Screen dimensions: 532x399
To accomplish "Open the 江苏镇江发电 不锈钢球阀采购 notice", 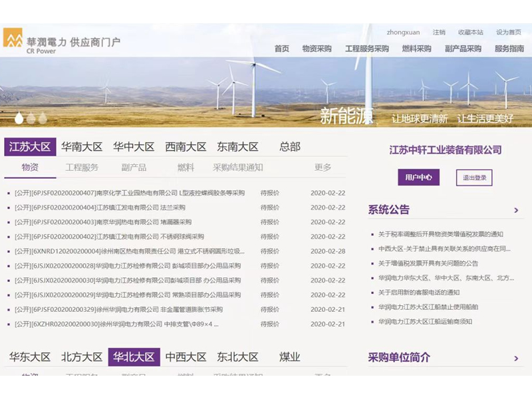I will pyautogui.click(x=109, y=237).
